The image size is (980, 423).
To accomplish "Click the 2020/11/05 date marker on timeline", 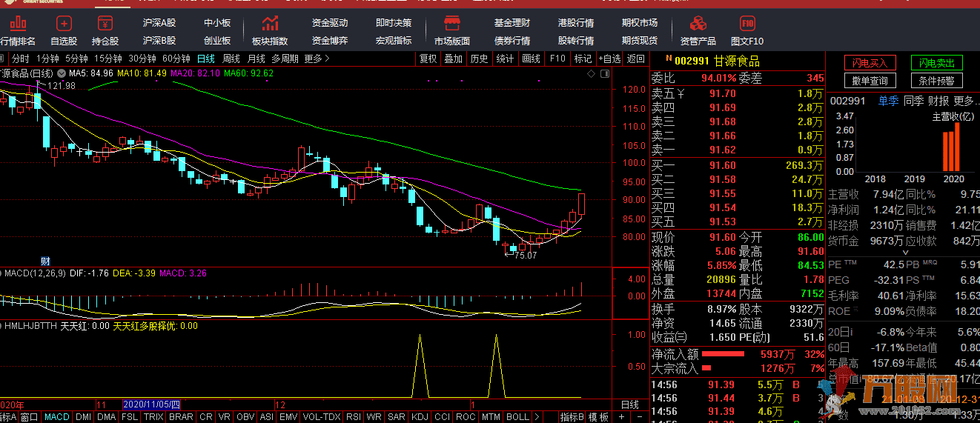I will point(151,404).
